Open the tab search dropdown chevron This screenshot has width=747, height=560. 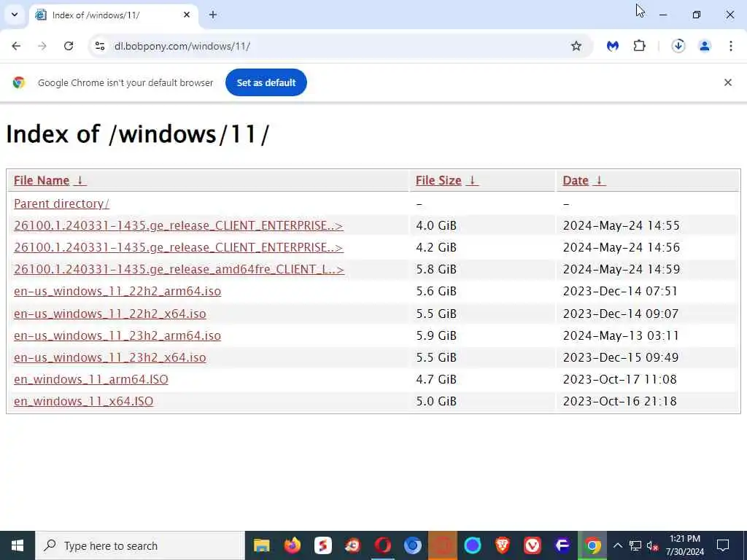[15, 15]
